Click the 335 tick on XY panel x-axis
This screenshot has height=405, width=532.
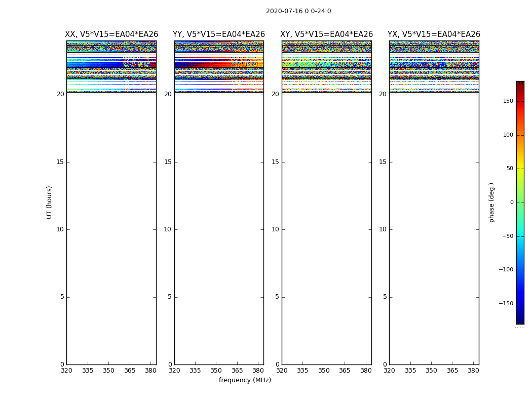click(x=302, y=371)
